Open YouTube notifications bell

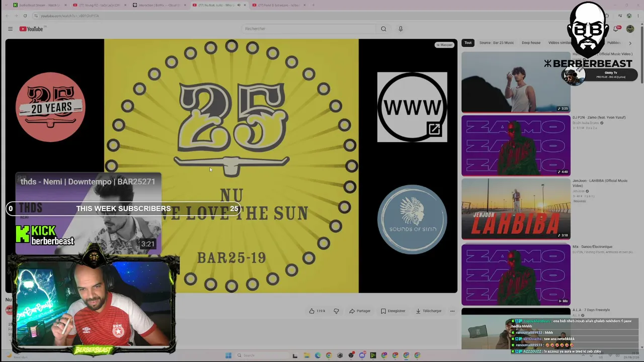(616, 29)
